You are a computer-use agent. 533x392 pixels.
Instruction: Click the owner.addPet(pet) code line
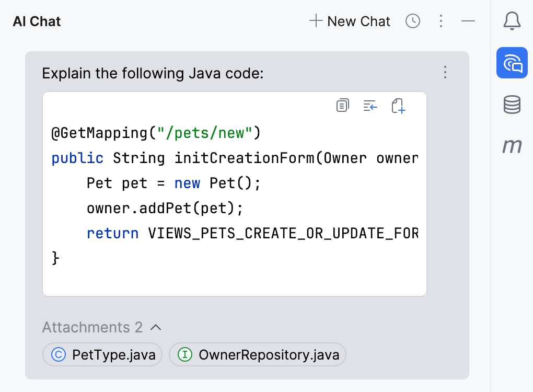165,209
